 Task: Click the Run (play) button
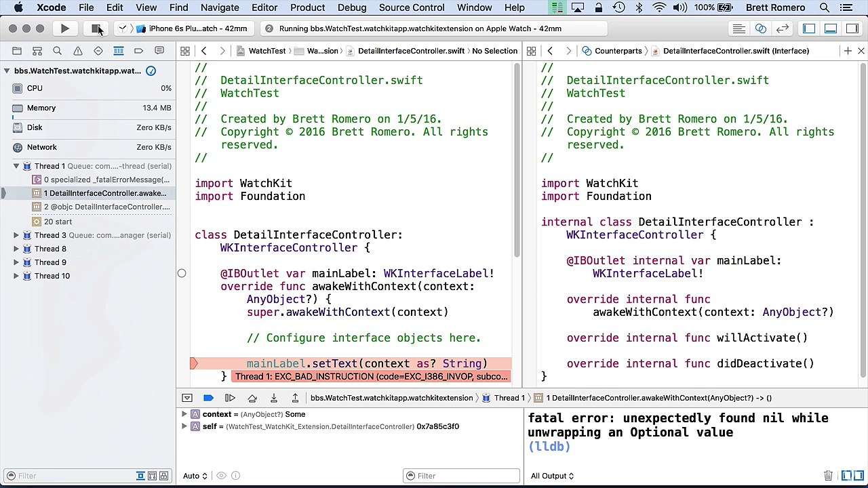(x=64, y=28)
